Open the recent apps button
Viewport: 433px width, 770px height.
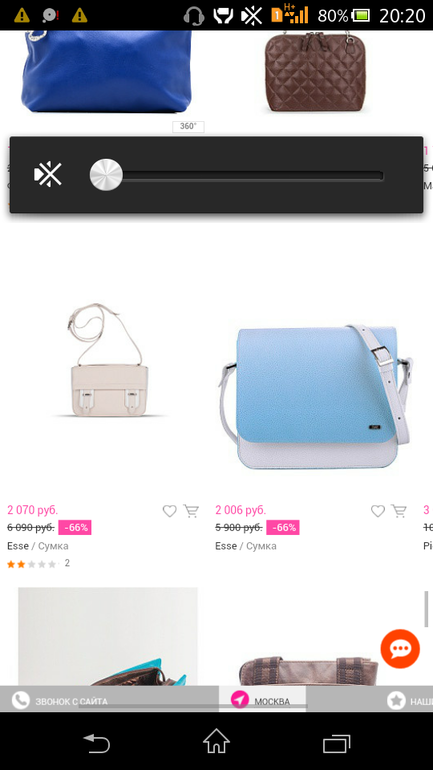[336, 743]
